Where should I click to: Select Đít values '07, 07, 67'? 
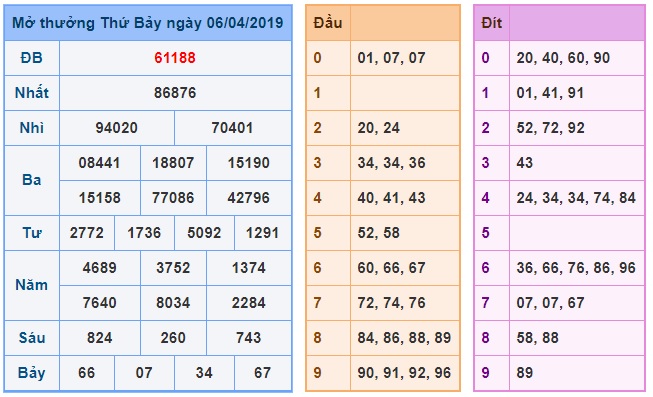(551, 303)
